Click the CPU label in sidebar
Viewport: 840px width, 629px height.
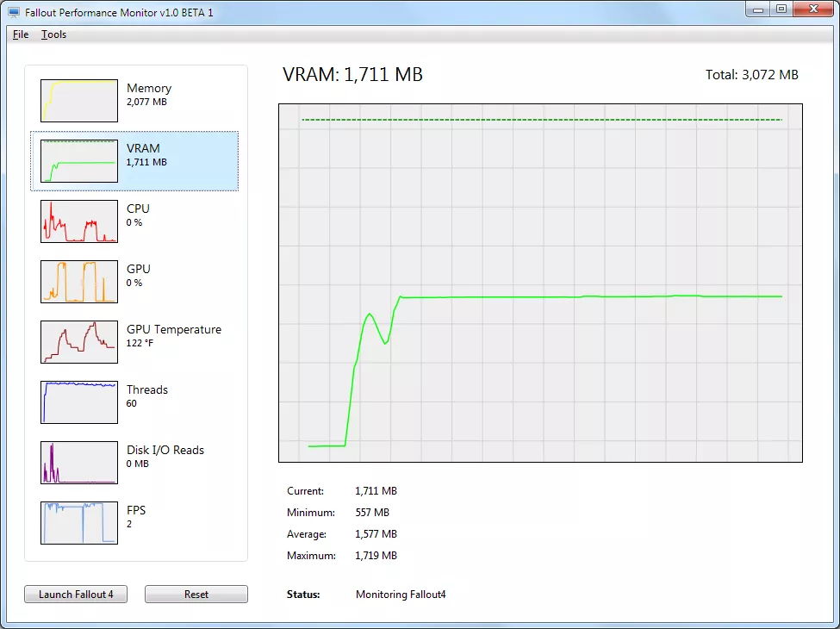138,209
